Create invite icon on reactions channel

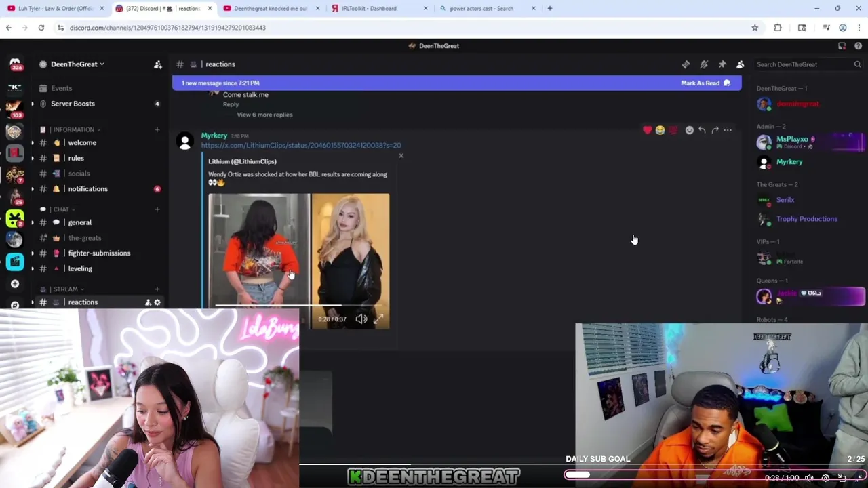[147, 302]
